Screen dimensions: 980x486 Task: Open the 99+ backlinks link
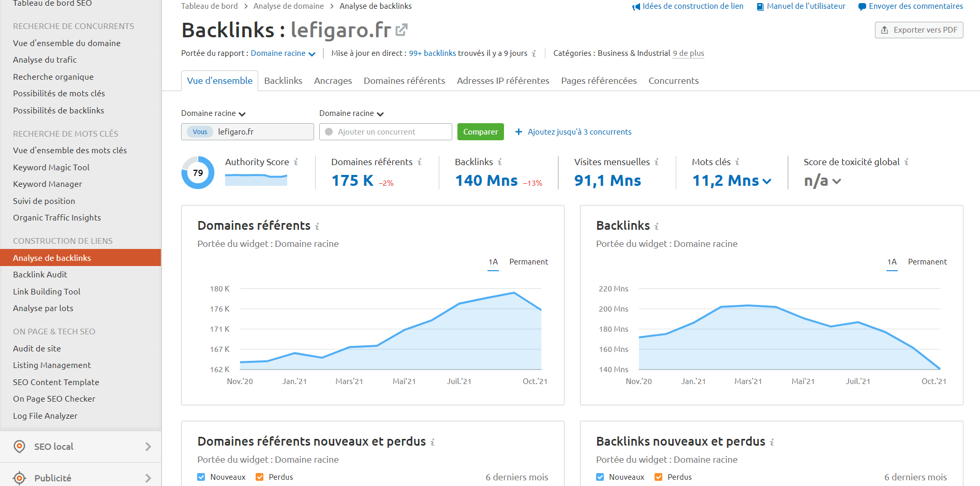(x=432, y=53)
